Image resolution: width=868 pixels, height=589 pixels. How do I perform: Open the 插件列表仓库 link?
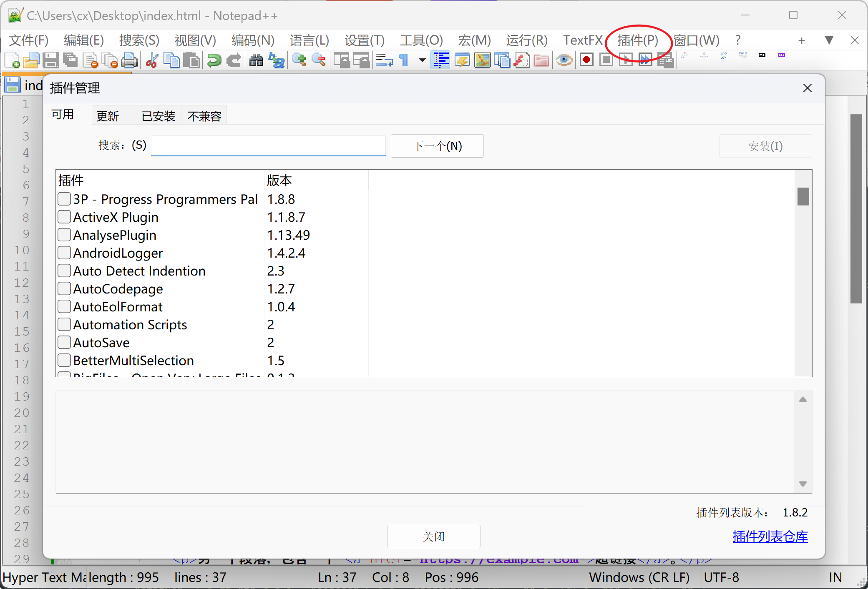click(x=770, y=536)
